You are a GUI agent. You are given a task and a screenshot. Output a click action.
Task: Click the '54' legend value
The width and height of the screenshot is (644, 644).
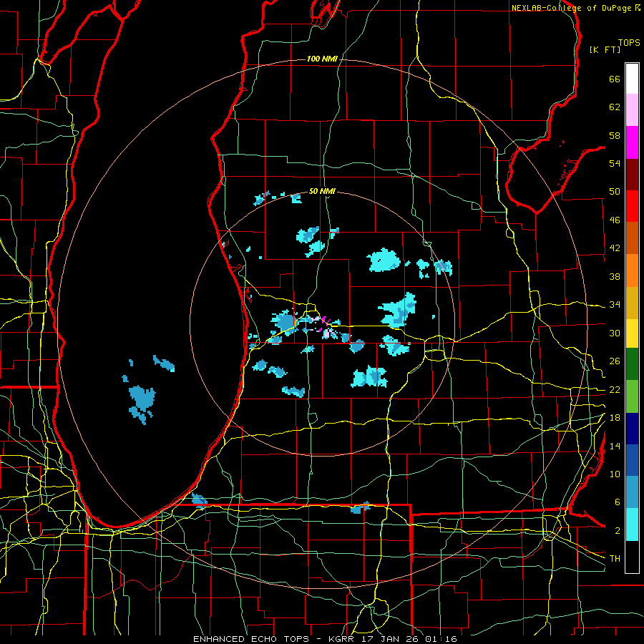[615, 163]
